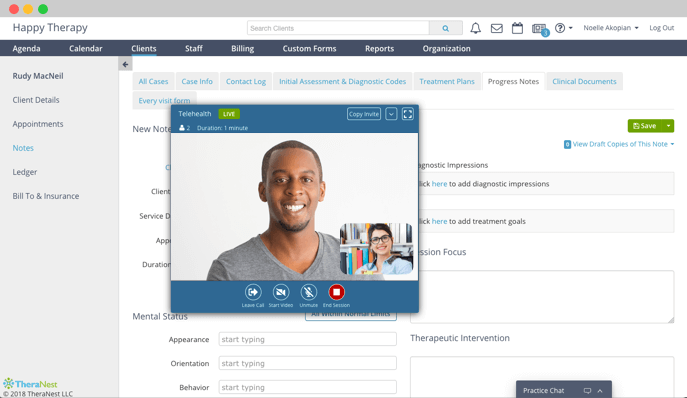The height and width of the screenshot is (398, 687).
Task: Click the Orientation input field
Action: (308, 363)
